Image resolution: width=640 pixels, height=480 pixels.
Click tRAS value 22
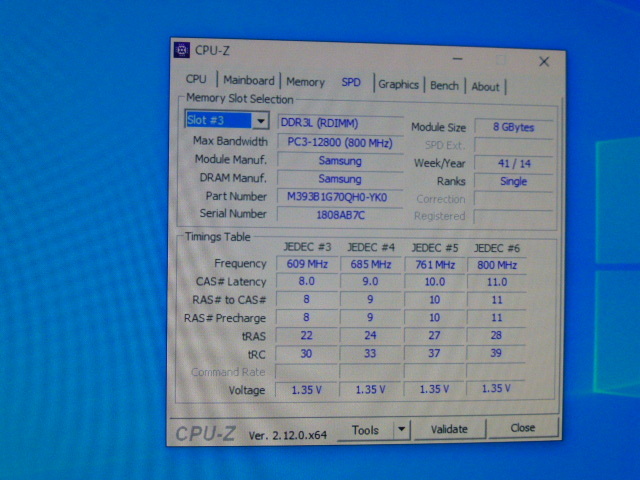[307, 335]
